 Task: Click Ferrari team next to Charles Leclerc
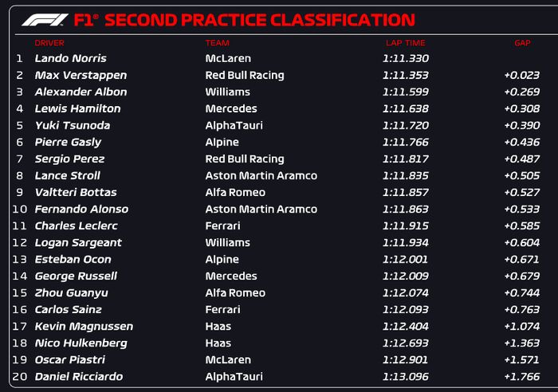coord(223,225)
